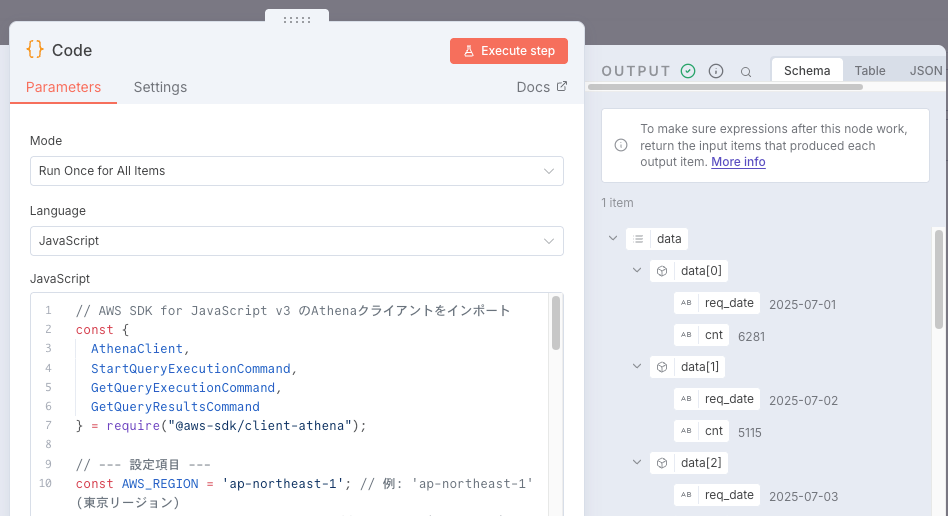Click the output panel vertical scrollbar
This screenshot has width=948, height=516.
[x=938, y=279]
